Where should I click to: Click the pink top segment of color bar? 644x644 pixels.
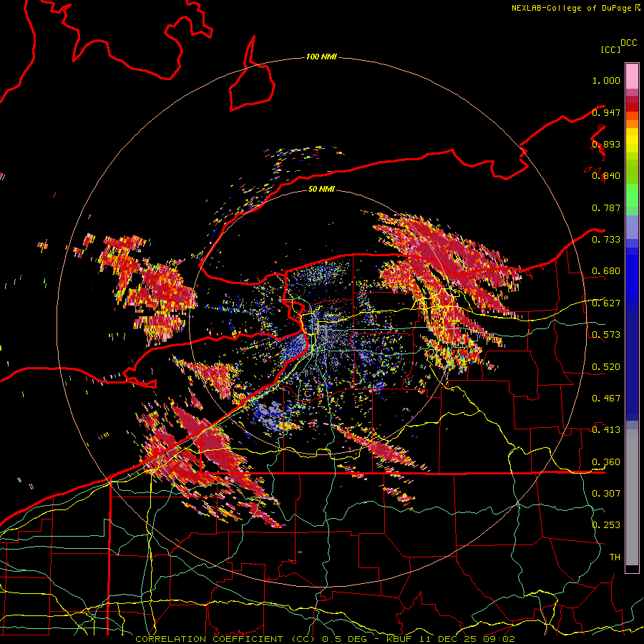pos(632,76)
